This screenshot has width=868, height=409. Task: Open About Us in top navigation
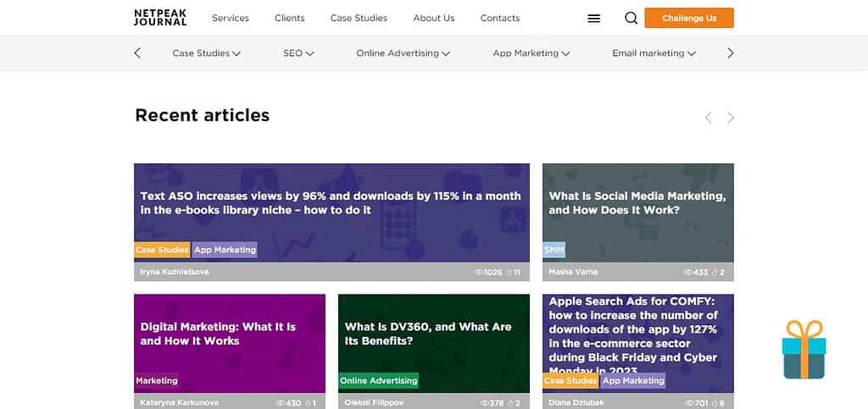point(433,19)
